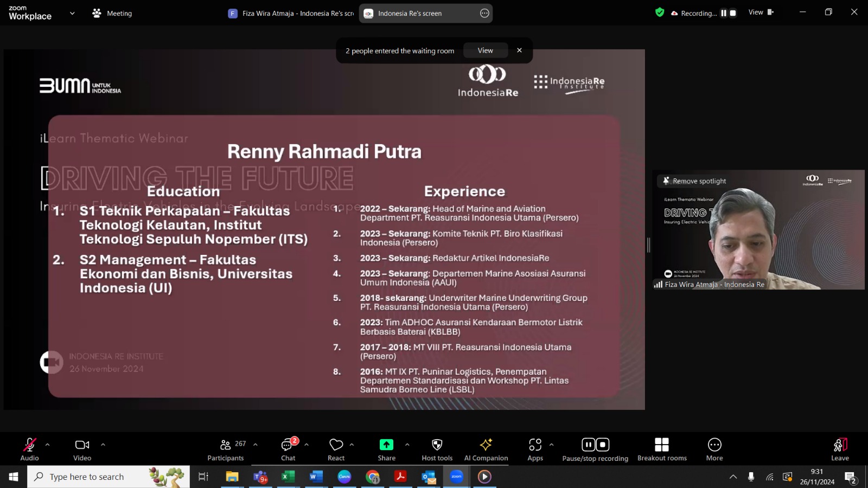Start camera with the Video icon

[82, 445]
